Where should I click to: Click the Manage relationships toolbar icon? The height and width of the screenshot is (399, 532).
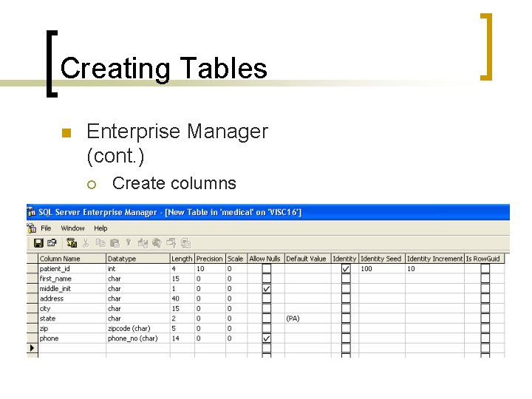click(143, 242)
